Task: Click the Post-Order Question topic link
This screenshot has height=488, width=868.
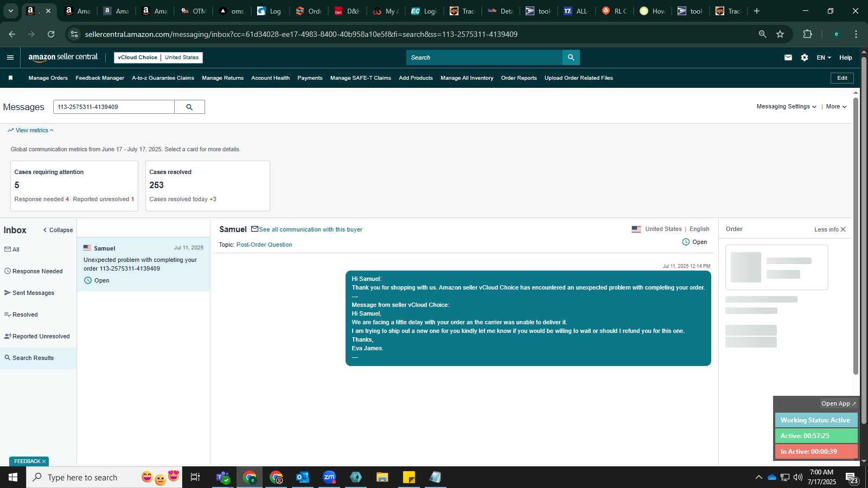Action: point(264,245)
